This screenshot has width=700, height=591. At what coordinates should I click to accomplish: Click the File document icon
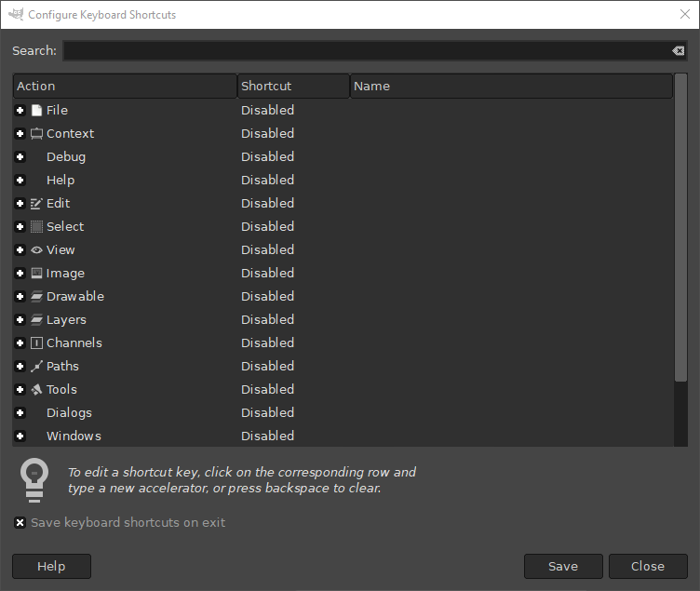coord(37,110)
